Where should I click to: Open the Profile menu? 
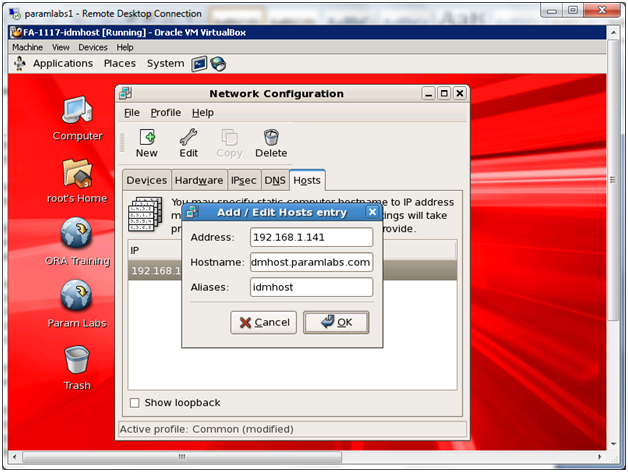pyautogui.click(x=165, y=113)
